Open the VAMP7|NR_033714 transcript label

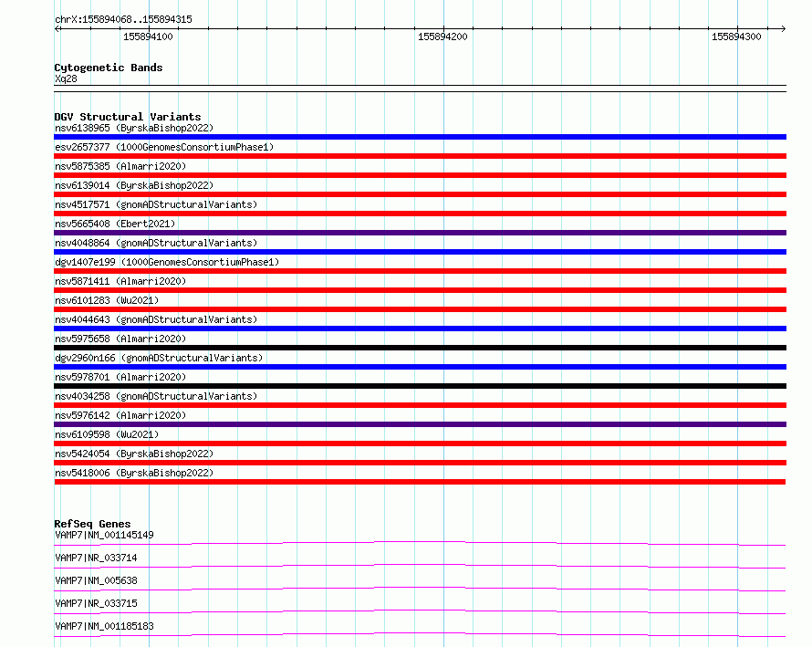96,558
